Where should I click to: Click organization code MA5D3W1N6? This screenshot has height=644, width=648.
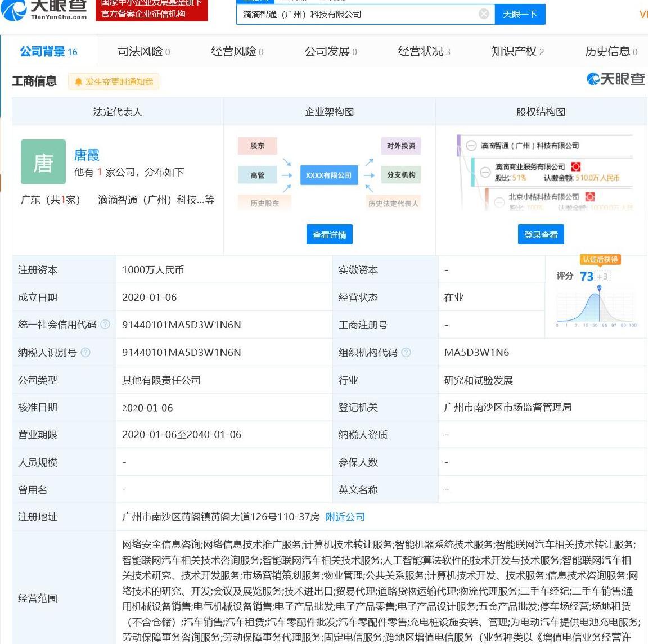click(476, 352)
